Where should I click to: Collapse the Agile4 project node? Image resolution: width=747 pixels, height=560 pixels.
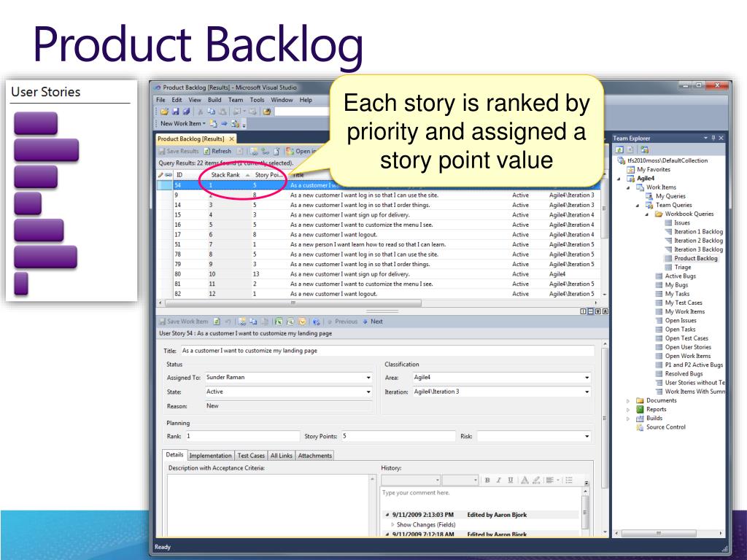tap(619, 179)
